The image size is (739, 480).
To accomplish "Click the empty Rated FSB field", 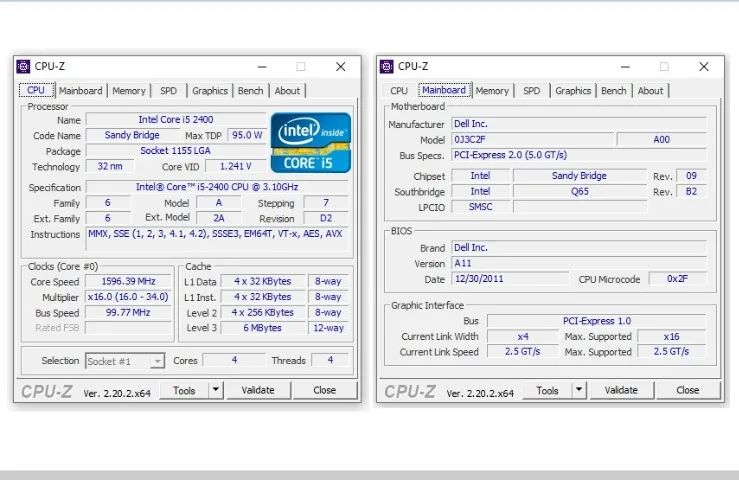I will point(129,328).
